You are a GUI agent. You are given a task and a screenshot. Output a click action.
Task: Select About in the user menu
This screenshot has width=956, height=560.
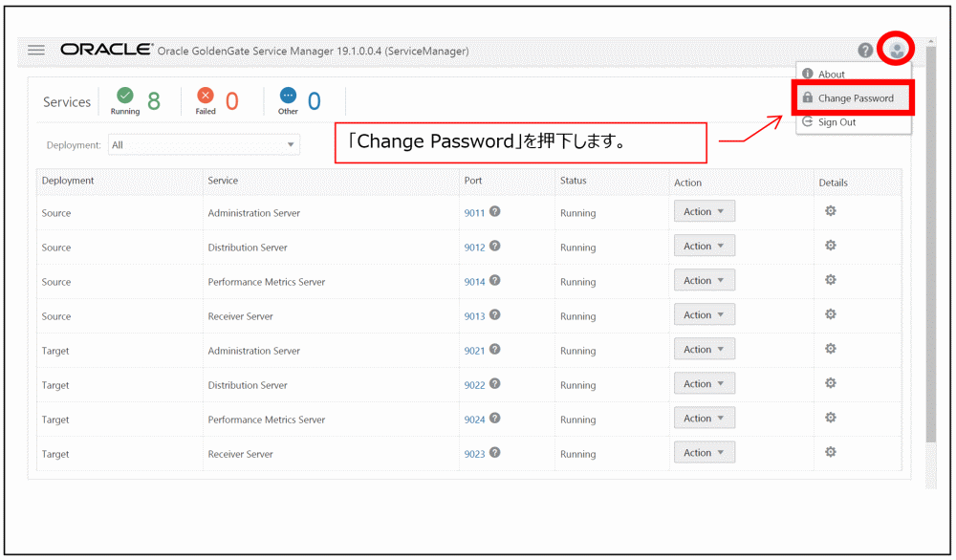click(831, 75)
